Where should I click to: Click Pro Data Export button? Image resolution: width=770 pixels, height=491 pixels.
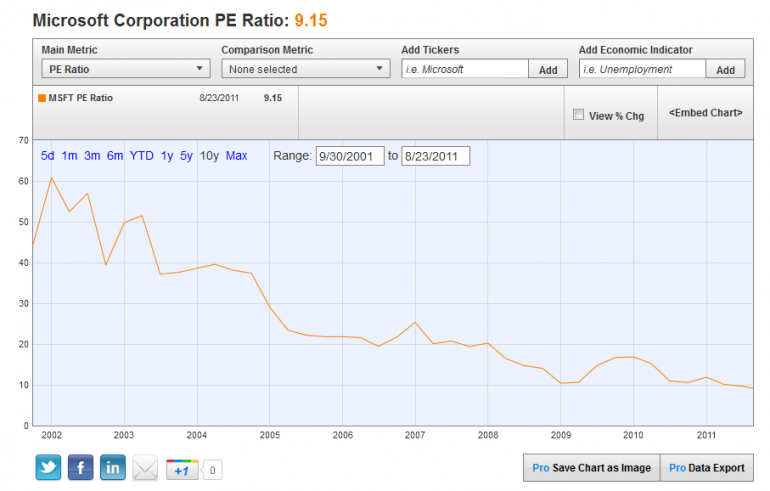click(x=707, y=468)
